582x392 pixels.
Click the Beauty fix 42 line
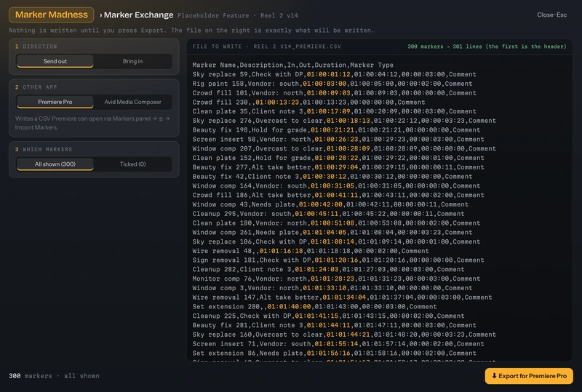pyautogui.click(x=332, y=176)
